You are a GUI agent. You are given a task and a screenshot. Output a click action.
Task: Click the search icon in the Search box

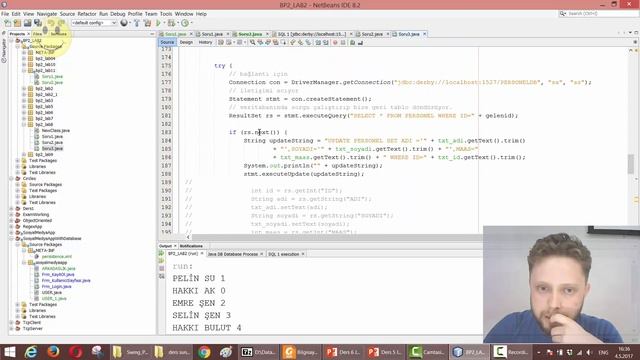(563, 14)
